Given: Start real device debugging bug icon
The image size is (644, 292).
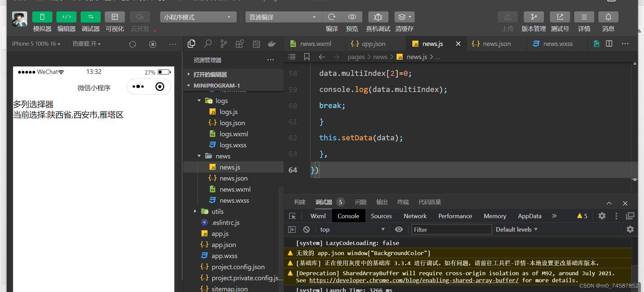Looking at the screenshot, I should pyautogui.click(x=378, y=17).
